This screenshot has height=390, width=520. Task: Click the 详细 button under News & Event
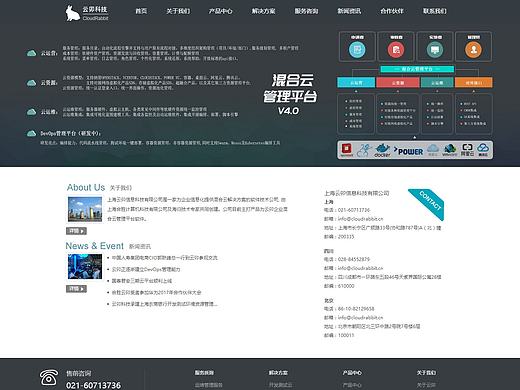tap(76, 289)
